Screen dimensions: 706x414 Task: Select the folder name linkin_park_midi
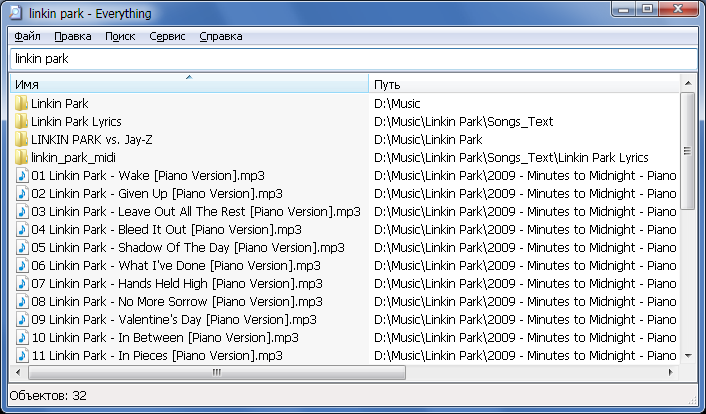point(73,158)
